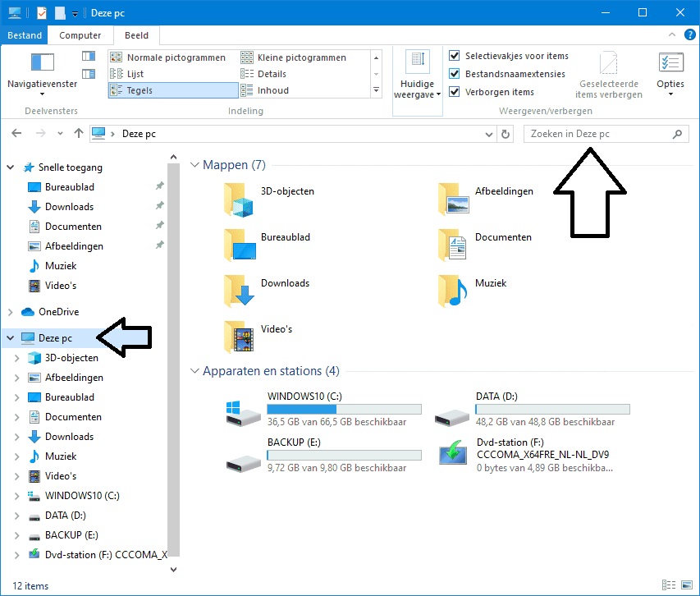Viewport: 700px width, 596px height.
Task: Expand the OneDrive tree node
Action: tap(10, 312)
